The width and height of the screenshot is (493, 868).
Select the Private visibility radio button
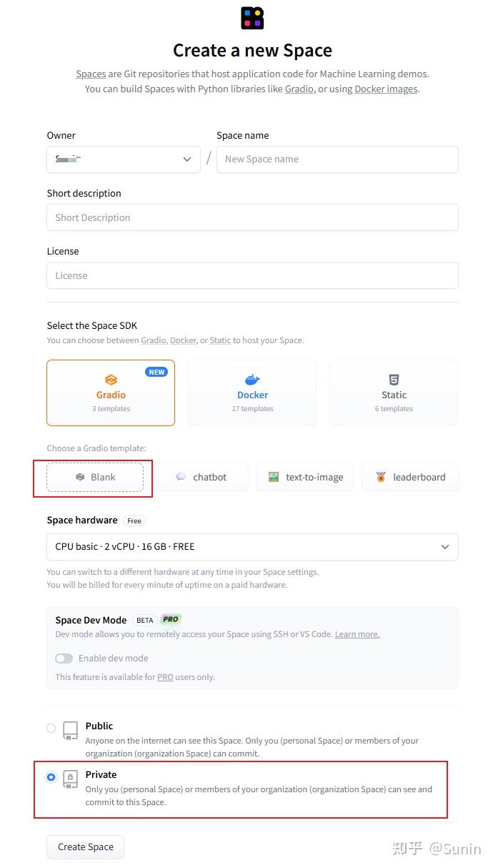click(x=51, y=777)
